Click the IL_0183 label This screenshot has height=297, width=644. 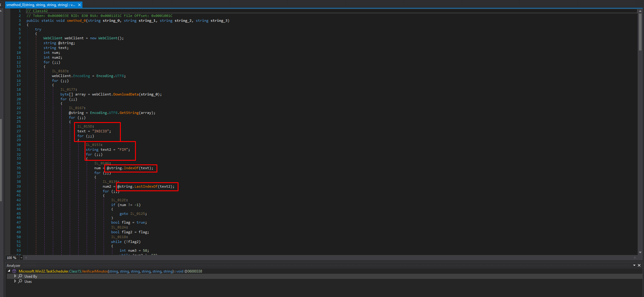click(x=60, y=71)
